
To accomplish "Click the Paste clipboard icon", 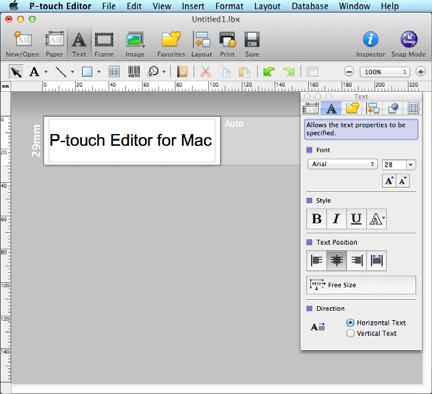I will pos(244,72).
